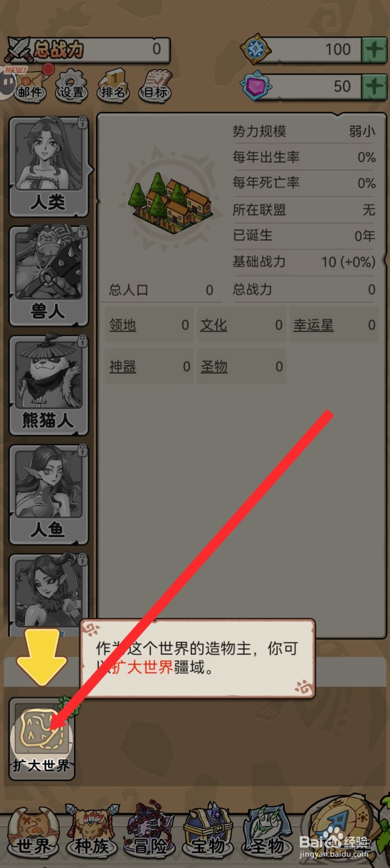The height and width of the screenshot is (868, 390).
Task: Open the 圣物 relic tab
Action: [x=267, y=833]
